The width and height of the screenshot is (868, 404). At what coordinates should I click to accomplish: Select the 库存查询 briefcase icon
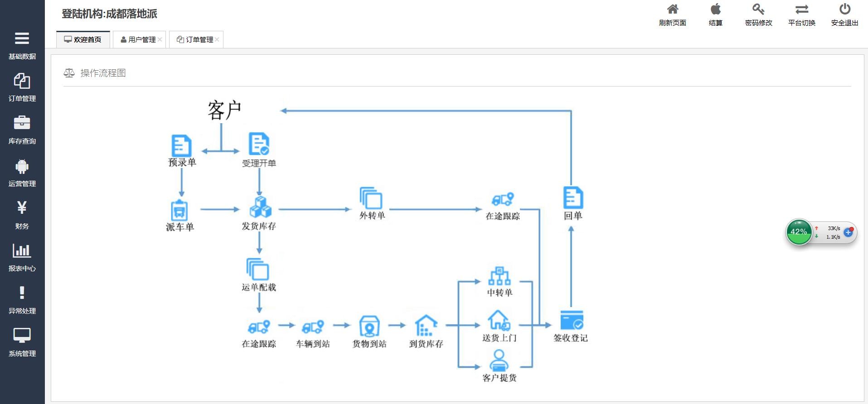click(x=22, y=123)
